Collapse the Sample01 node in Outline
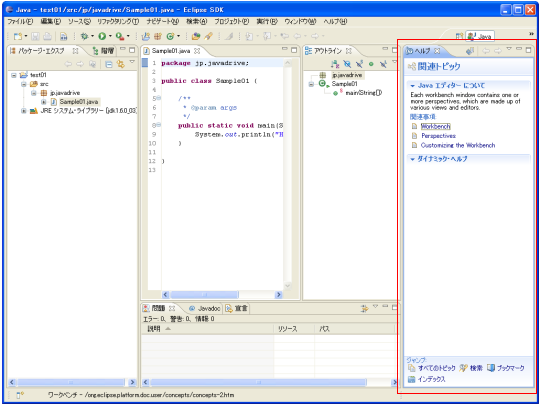Image resolution: width=540 pixels, height=405 pixels. coord(311,84)
